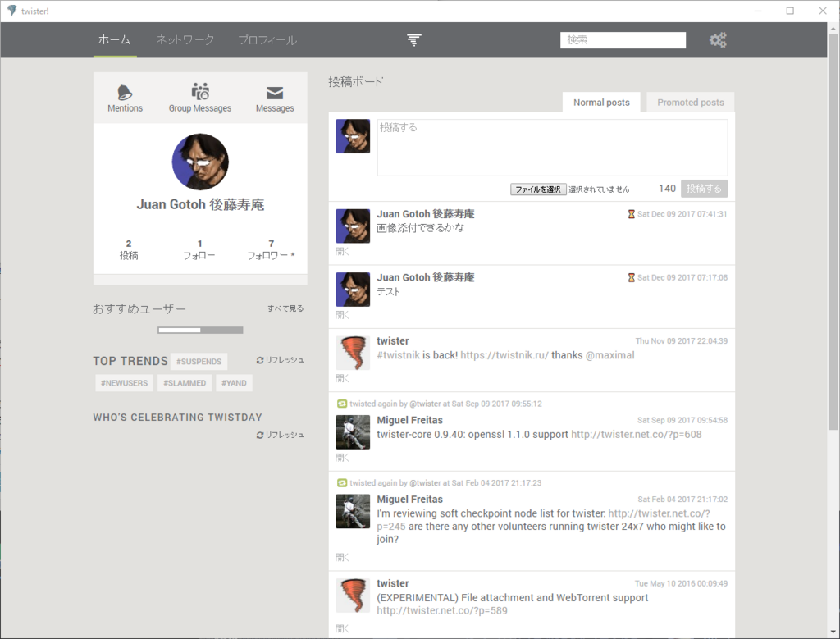Click timestamp Tue May 10 2016 00:09:49
The image size is (840, 639).
tap(682, 583)
